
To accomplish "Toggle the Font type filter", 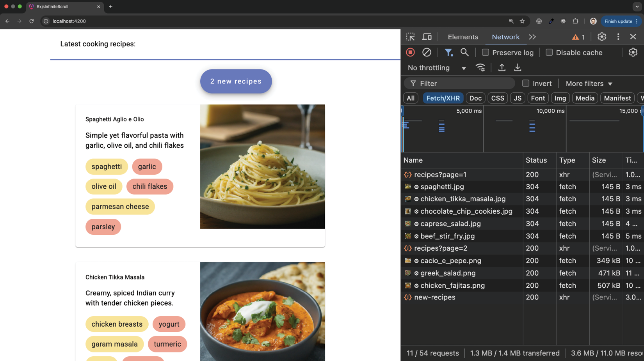I will [537, 98].
